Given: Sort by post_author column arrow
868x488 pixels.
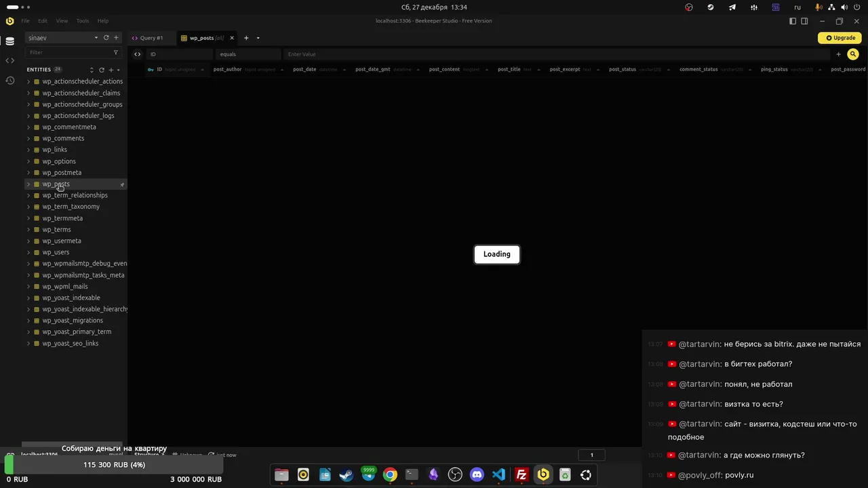Looking at the screenshot, I should click(x=283, y=70).
